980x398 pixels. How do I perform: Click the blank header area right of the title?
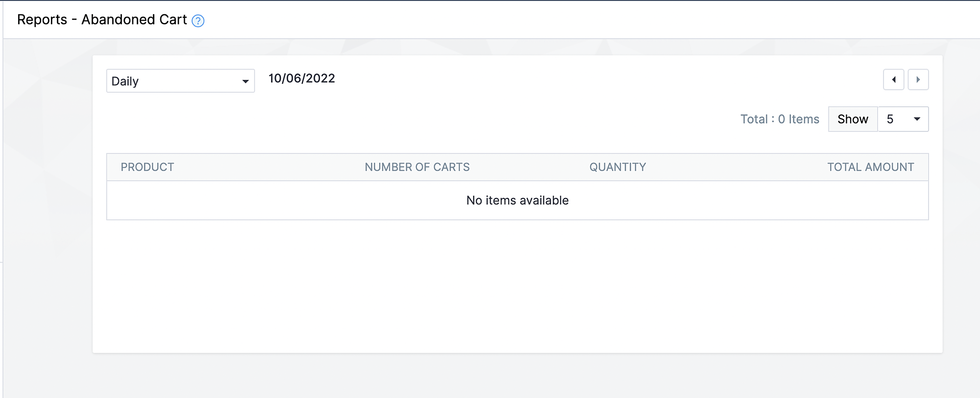[x=588, y=20]
